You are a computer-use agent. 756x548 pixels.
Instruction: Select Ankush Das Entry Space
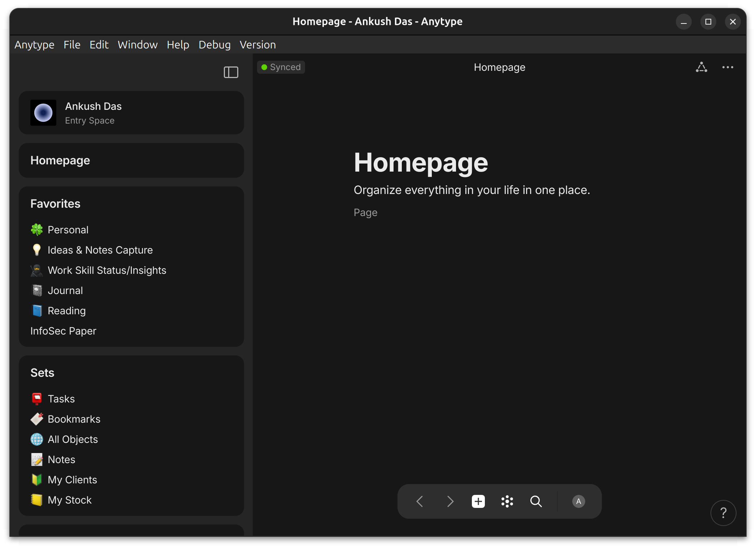point(131,113)
